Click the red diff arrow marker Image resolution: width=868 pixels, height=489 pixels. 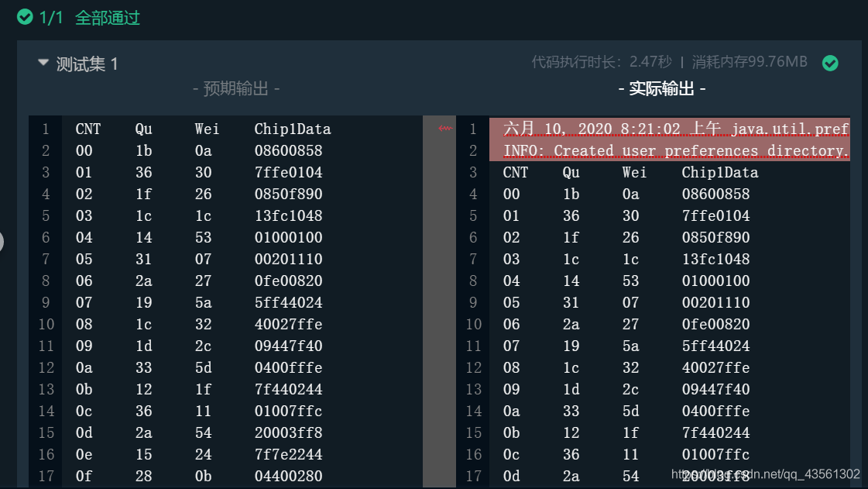pos(445,129)
